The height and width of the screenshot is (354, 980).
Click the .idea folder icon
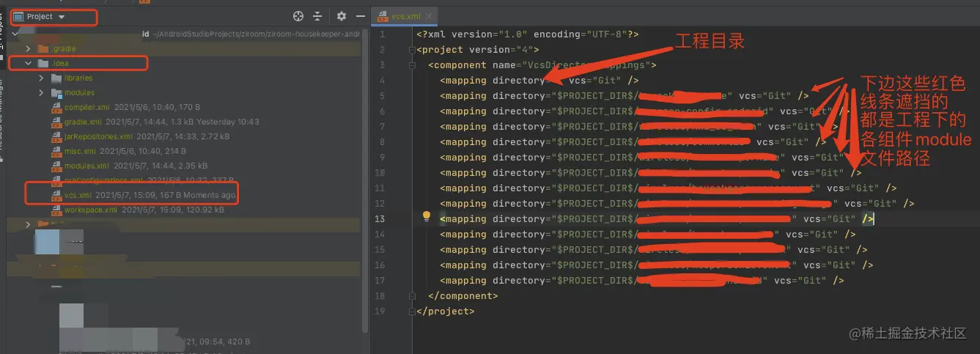tap(43, 64)
